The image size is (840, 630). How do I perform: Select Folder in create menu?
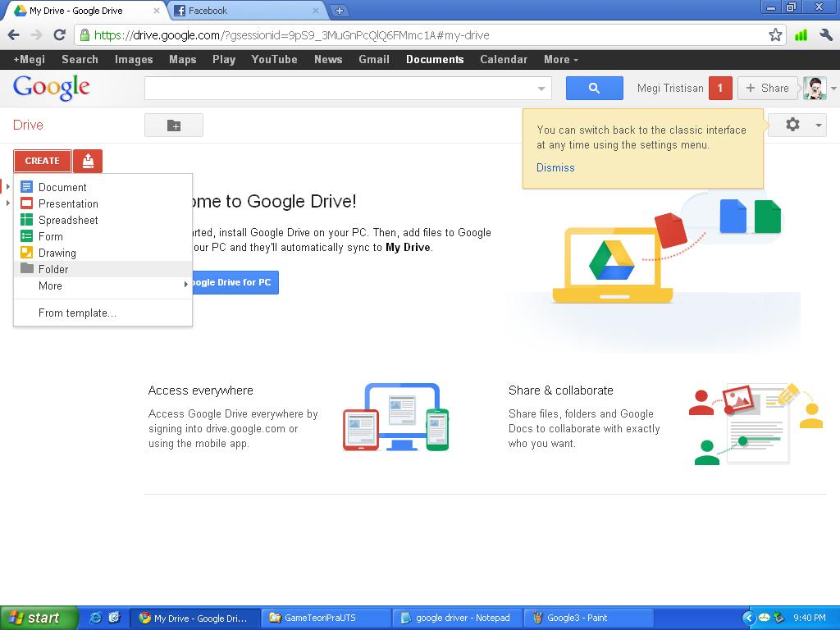[103, 269]
